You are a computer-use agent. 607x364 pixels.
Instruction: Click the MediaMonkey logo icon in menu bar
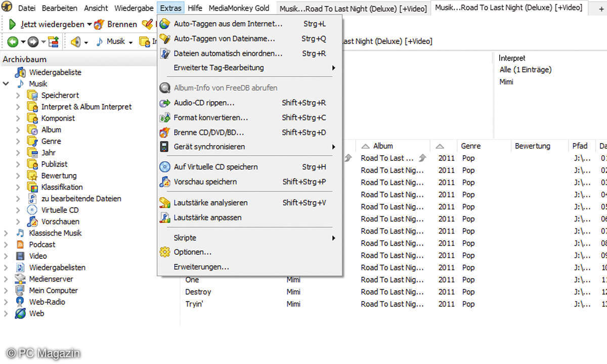[8, 8]
